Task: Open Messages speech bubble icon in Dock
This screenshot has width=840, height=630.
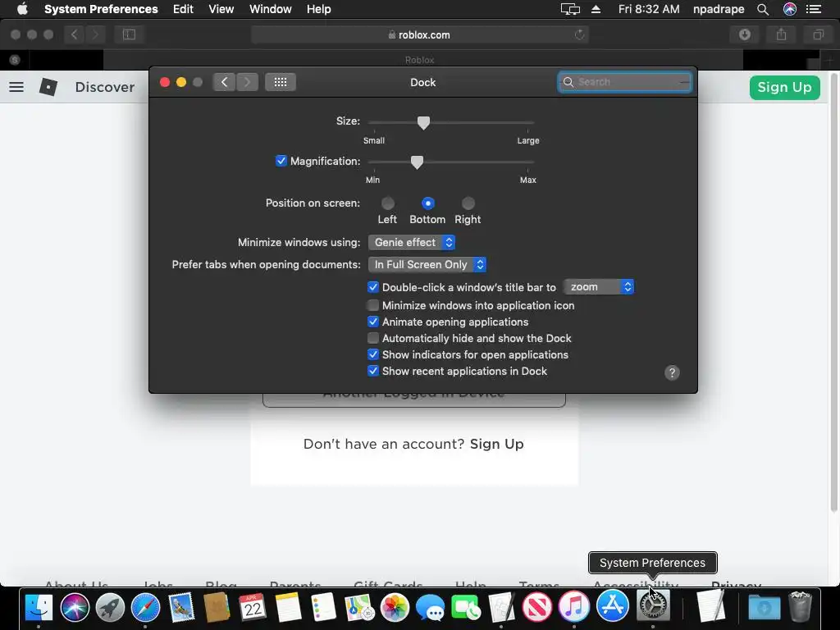Action: (430, 608)
